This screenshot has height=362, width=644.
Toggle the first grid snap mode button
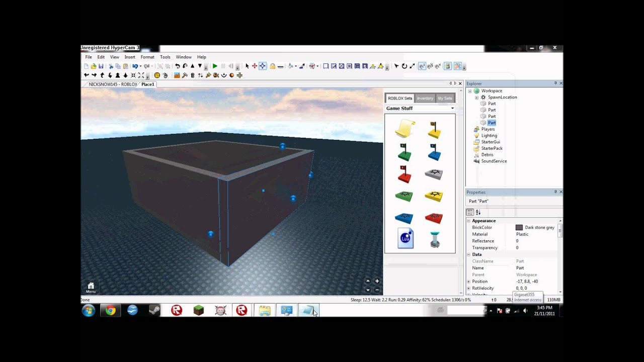[x=422, y=66]
